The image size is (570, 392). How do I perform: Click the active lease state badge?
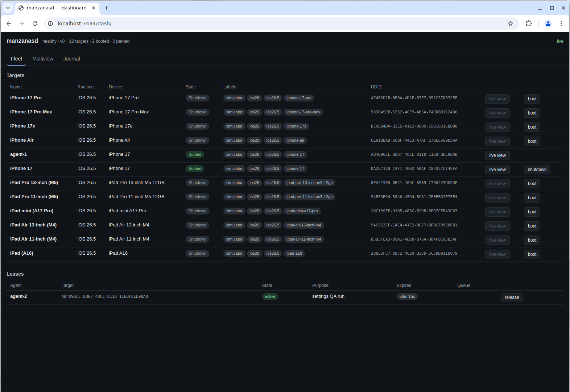click(270, 297)
